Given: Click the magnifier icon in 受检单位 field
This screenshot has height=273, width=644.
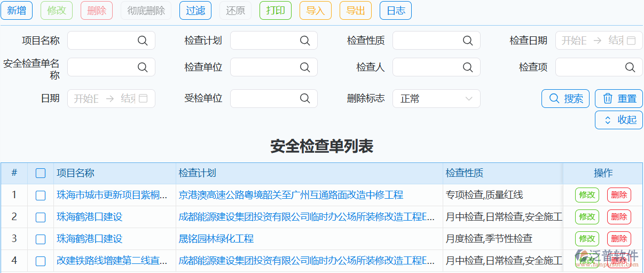Looking at the screenshot, I should point(305,98).
